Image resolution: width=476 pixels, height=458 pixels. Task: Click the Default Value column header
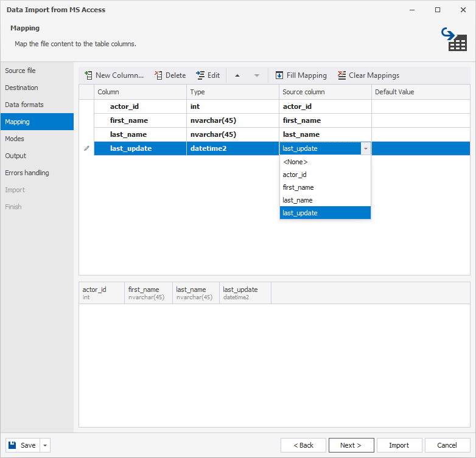click(x=421, y=92)
